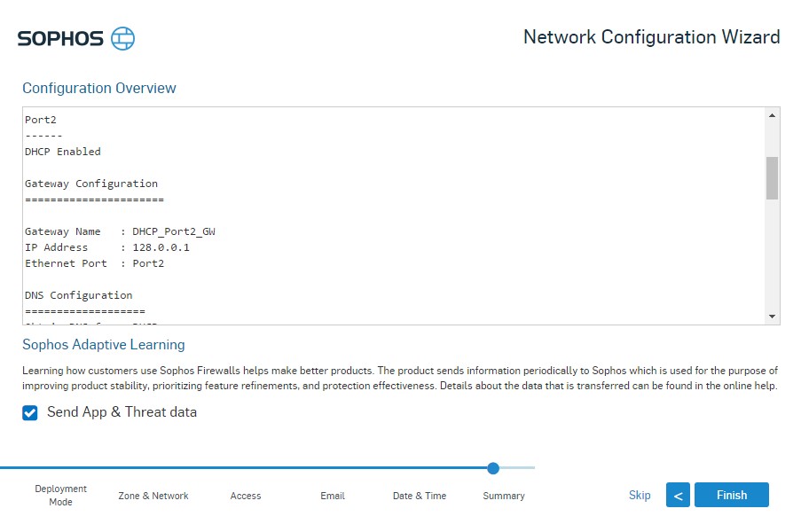
Task: Skip the wizard via Skip link
Action: [640, 495]
